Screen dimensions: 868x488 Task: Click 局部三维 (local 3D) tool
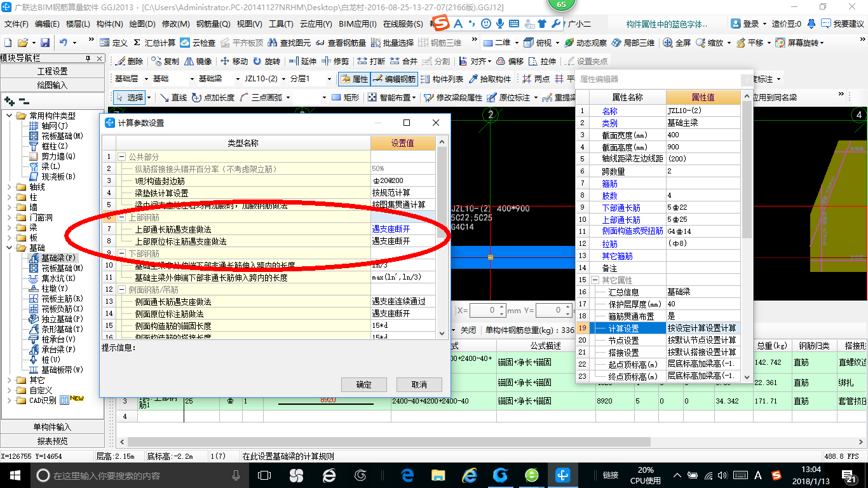click(633, 43)
